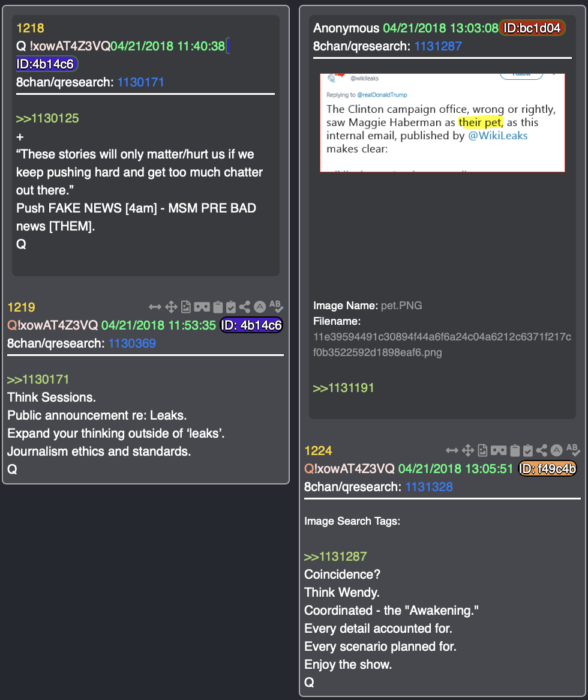Click the red ID:bc1d04 badge
The width and height of the screenshot is (588, 700).
click(532, 28)
